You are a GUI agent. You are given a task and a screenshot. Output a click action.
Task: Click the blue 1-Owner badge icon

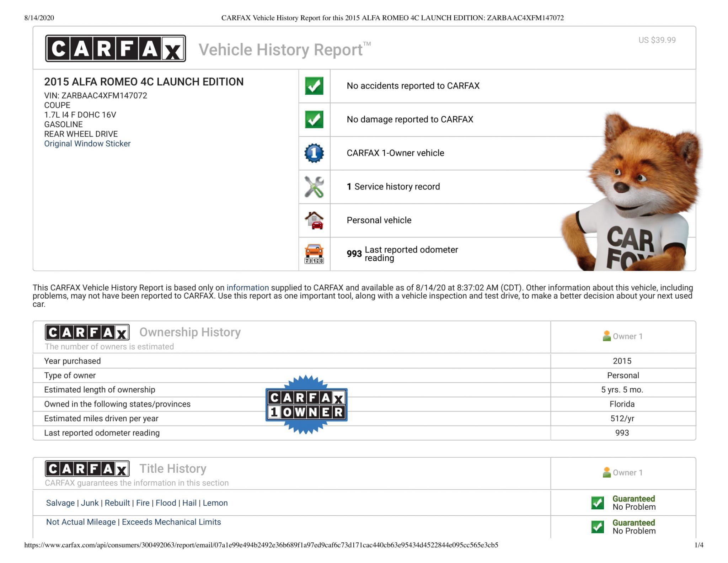pyautogui.click(x=314, y=153)
